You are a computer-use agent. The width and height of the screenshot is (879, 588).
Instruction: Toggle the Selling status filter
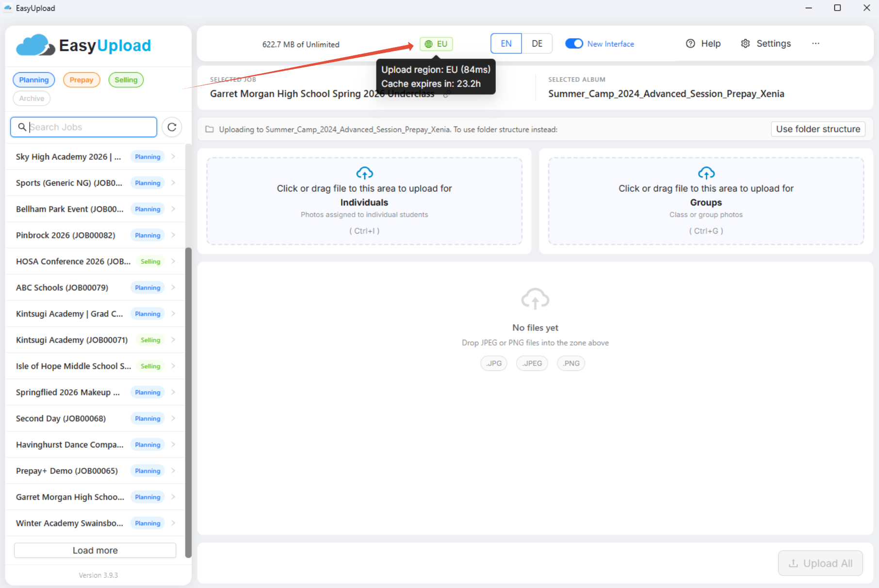(x=126, y=80)
